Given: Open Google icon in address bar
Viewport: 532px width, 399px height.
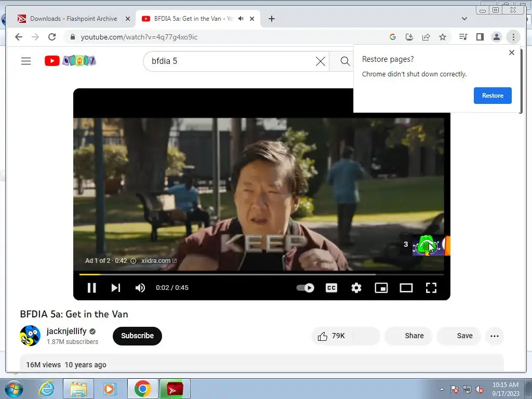Looking at the screenshot, I should pos(393,37).
